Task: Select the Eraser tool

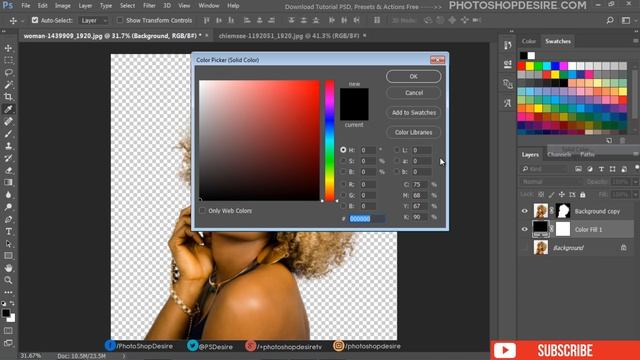Action: (x=8, y=170)
